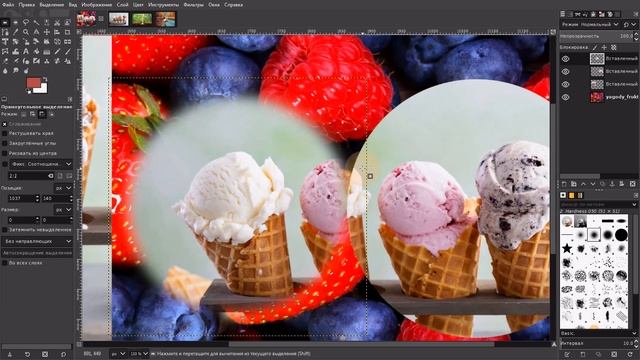Save tool preset in the tool options footer
This screenshot has width=640, height=360.
pos(10,354)
